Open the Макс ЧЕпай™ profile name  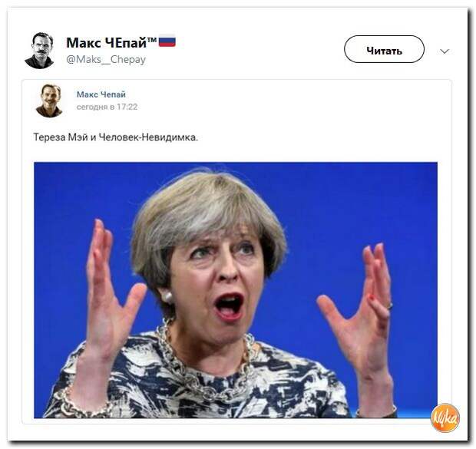(x=111, y=42)
